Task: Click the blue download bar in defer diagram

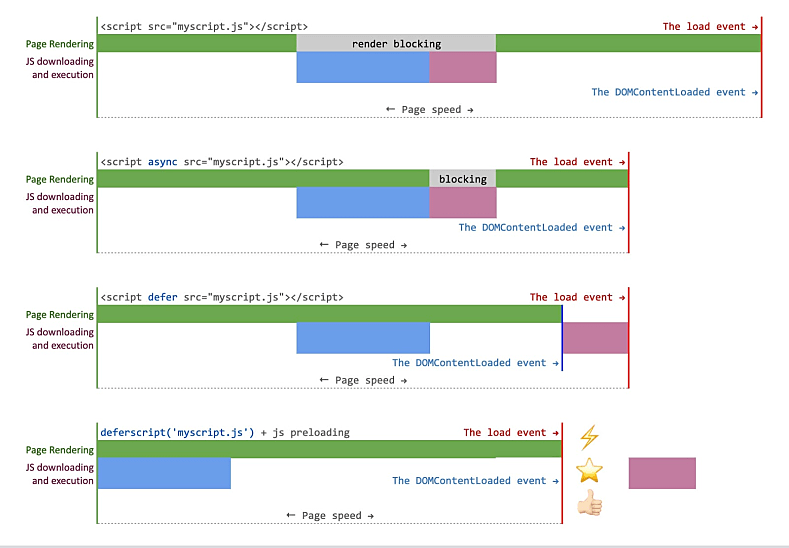Action: click(363, 338)
